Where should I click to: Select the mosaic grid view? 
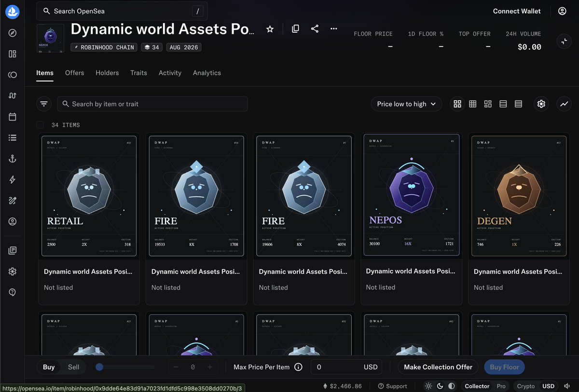point(488,104)
